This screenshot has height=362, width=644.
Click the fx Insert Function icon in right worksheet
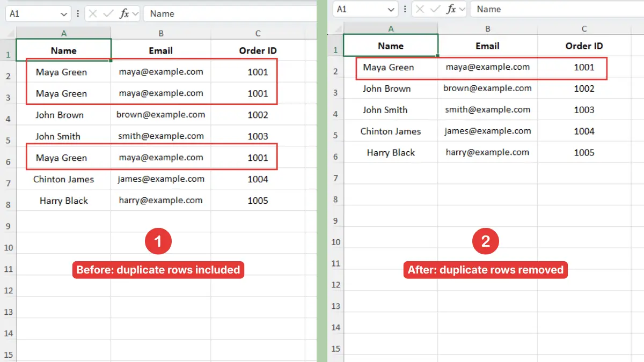tap(451, 9)
